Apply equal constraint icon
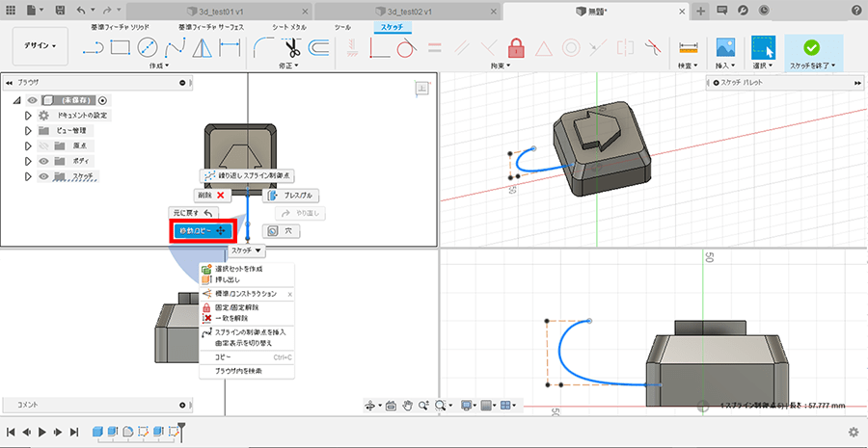 coord(435,48)
